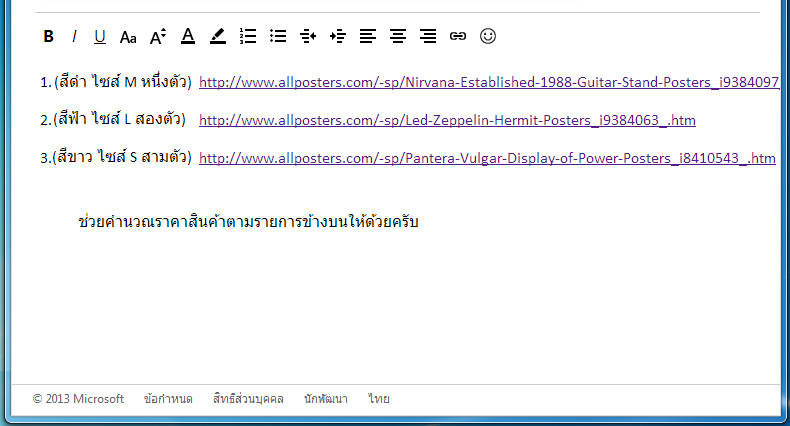Increase paragraph indent
The width and height of the screenshot is (790, 426).
pyautogui.click(x=338, y=37)
